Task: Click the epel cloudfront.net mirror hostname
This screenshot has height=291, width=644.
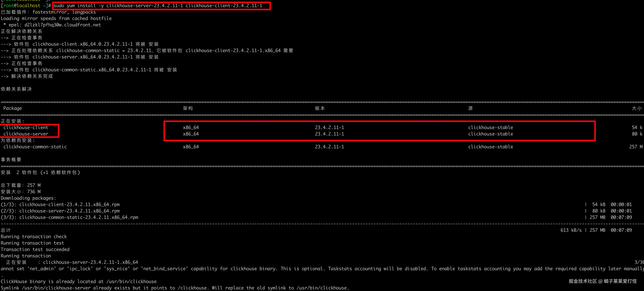Action: click(62, 25)
